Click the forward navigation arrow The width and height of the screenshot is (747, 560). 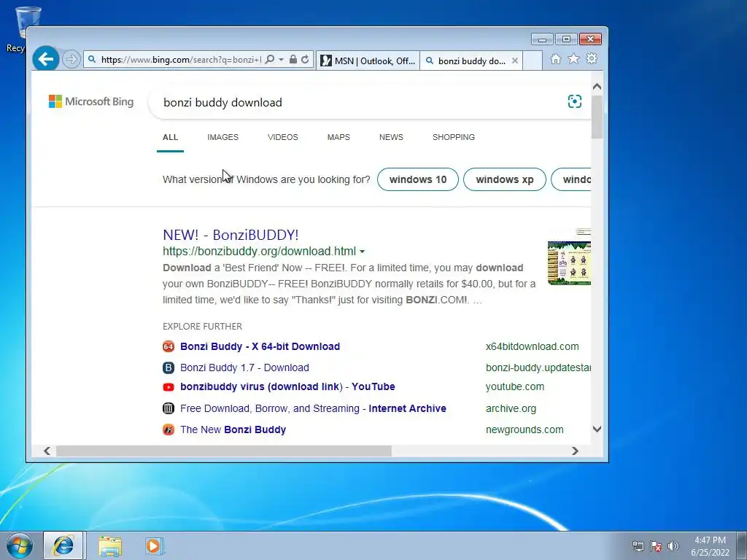pyautogui.click(x=71, y=60)
